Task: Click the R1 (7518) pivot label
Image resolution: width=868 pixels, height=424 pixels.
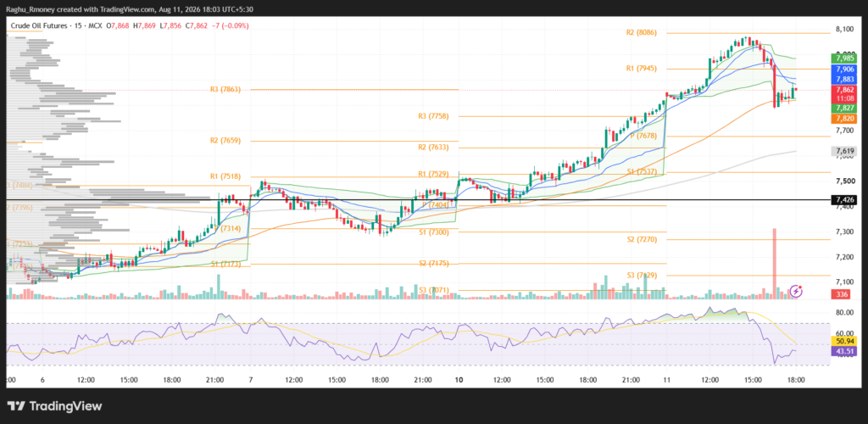Action: 225,176
